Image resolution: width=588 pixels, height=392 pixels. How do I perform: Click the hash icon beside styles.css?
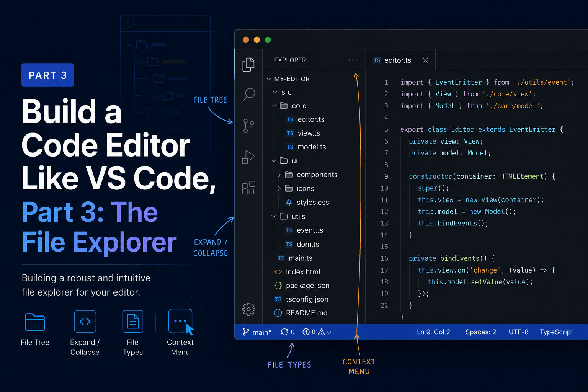(x=289, y=202)
